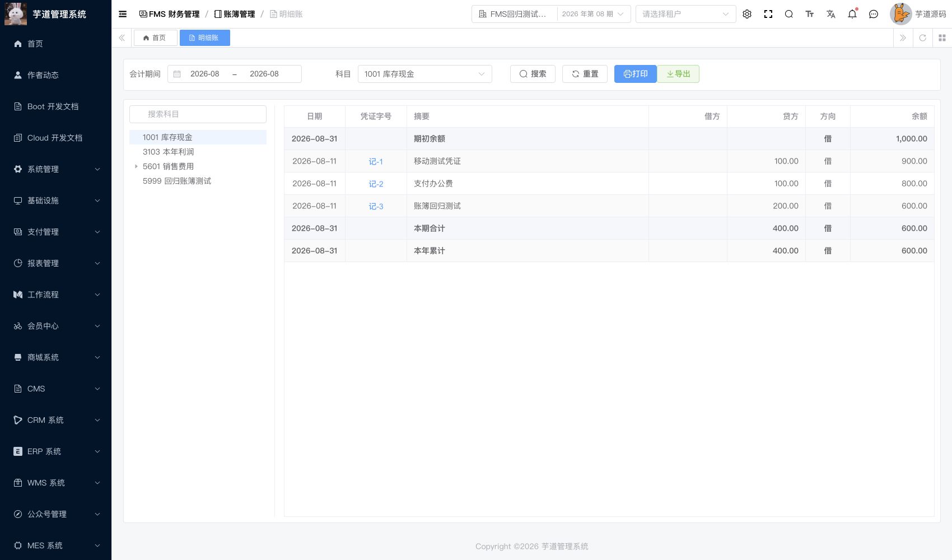This screenshot has height=560, width=952.
Task: Toggle fullscreen mode icon
Action: [768, 14]
